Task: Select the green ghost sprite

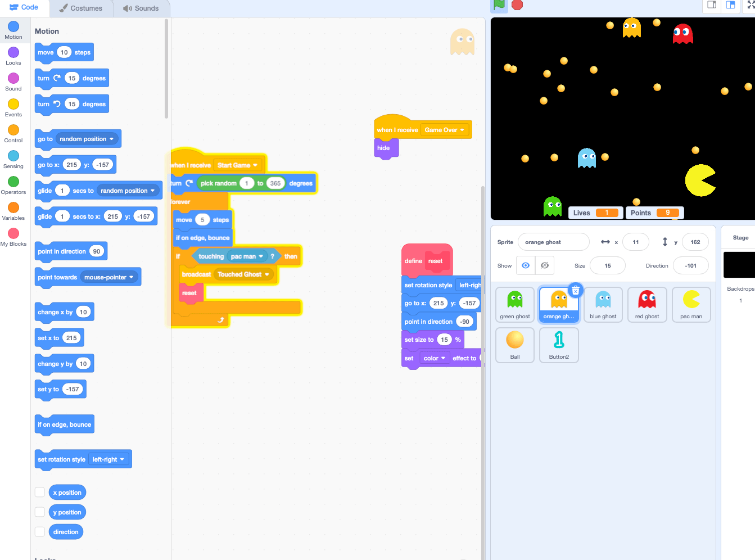Action: click(515, 305)
